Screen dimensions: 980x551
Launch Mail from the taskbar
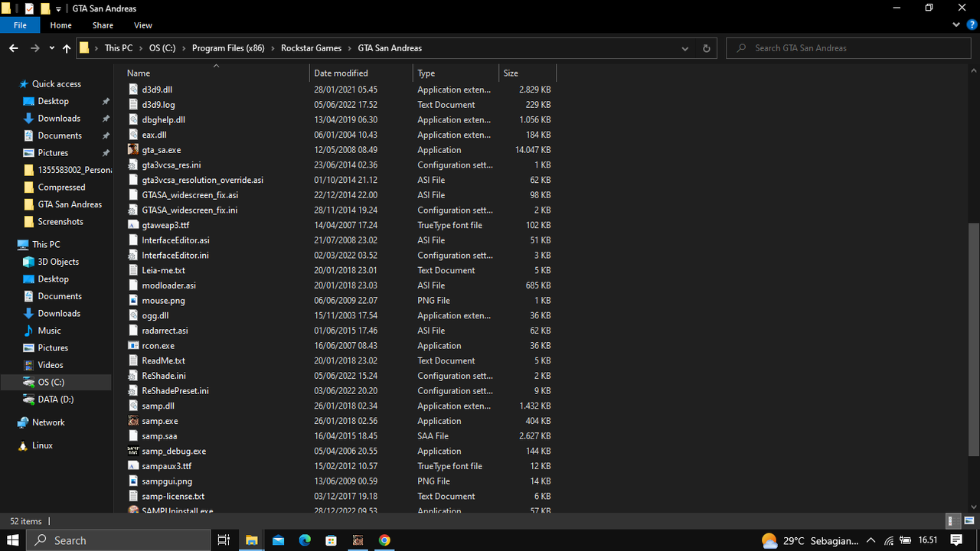278,540
